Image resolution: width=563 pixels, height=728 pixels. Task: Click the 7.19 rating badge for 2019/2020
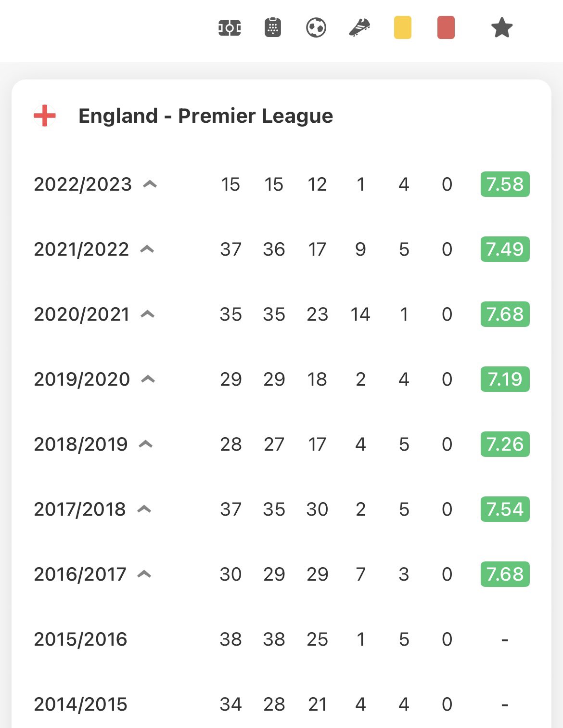(x=505, y=379)
